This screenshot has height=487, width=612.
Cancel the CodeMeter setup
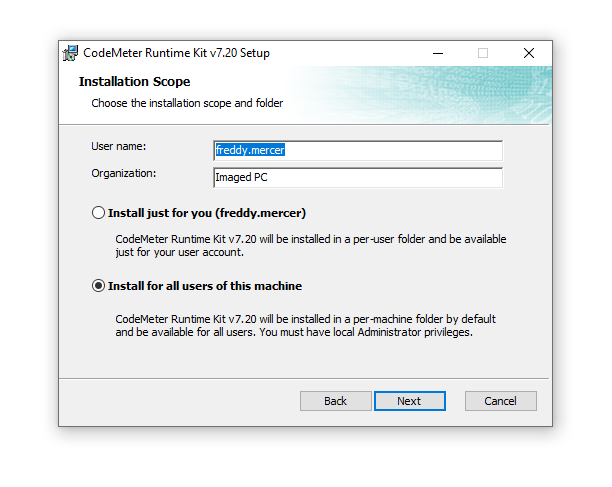point(501,401)
